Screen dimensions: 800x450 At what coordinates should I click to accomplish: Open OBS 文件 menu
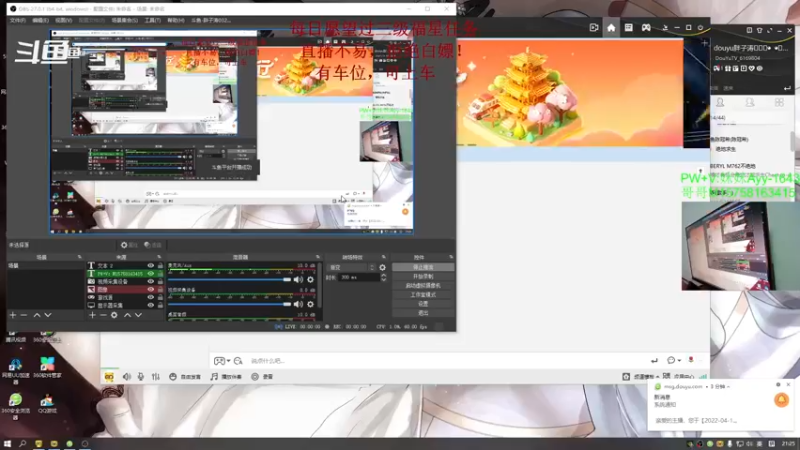click(17, 20)
